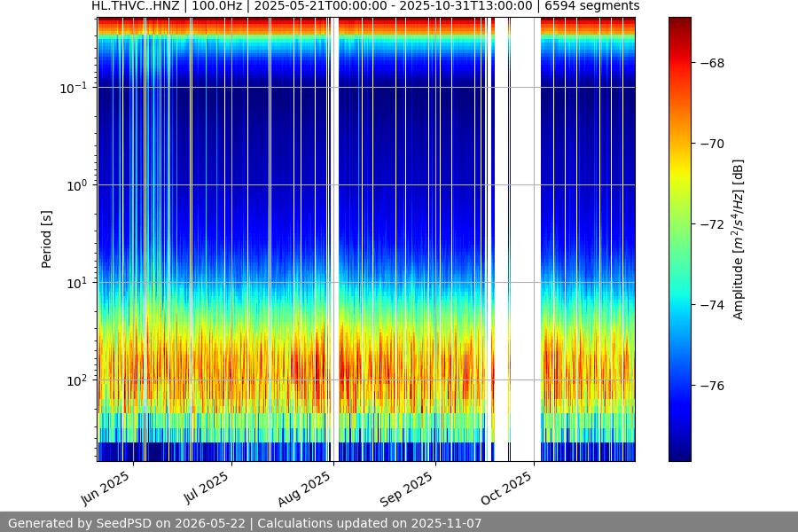Click the -68 colorbar tick label
The image size is (798, 532).
[712, 63]
